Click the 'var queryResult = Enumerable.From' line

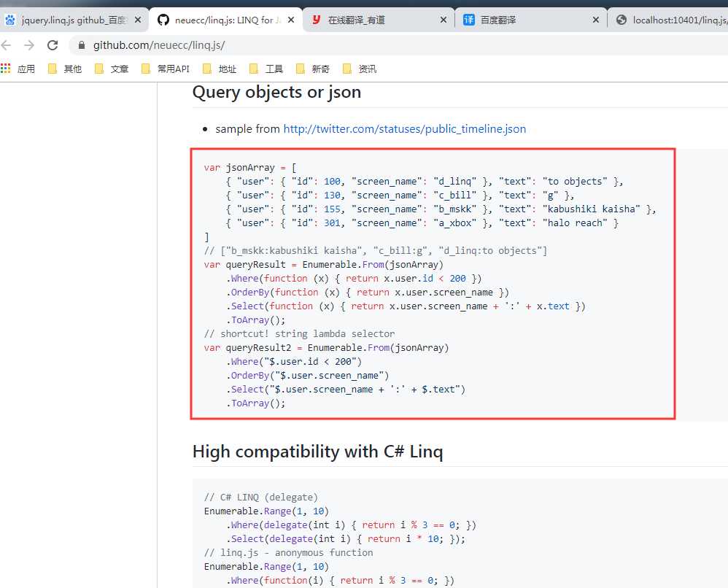(x=324, y=265)
